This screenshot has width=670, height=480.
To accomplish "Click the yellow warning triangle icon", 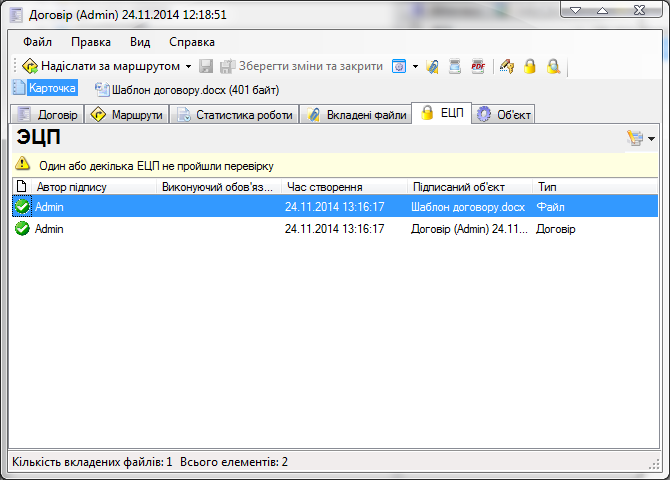I will coord(22,164).
